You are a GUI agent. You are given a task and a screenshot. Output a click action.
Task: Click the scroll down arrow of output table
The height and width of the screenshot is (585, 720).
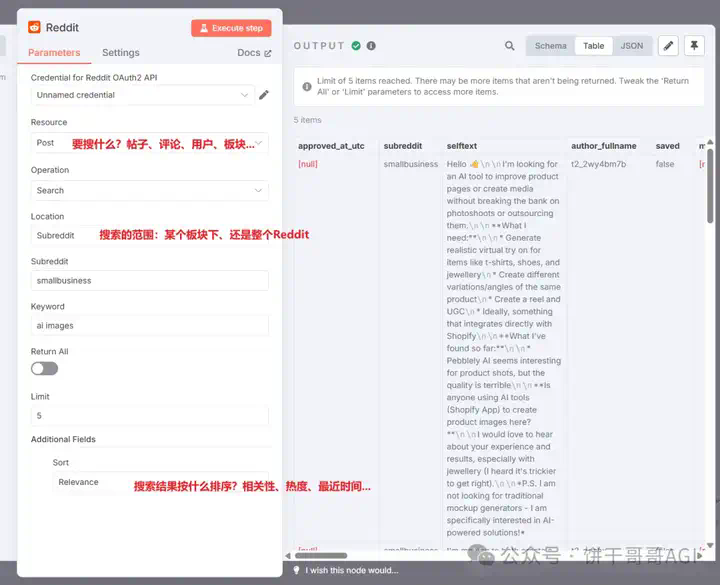tap(710, 546)
